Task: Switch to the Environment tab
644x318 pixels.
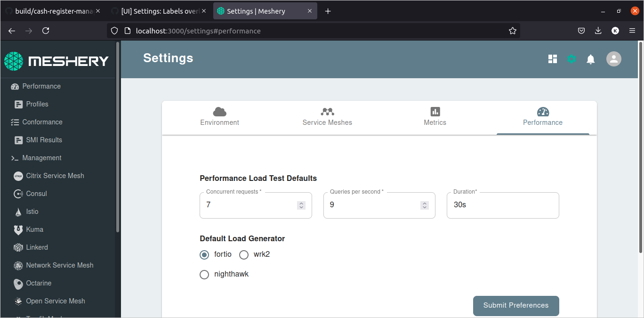Action: click(x=219, y=117)
